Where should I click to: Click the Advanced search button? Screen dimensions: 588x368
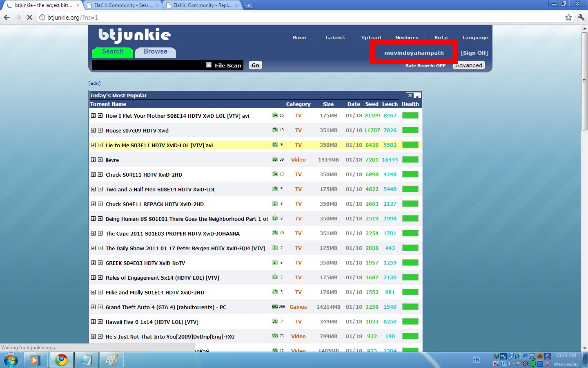tap(469, 65)
